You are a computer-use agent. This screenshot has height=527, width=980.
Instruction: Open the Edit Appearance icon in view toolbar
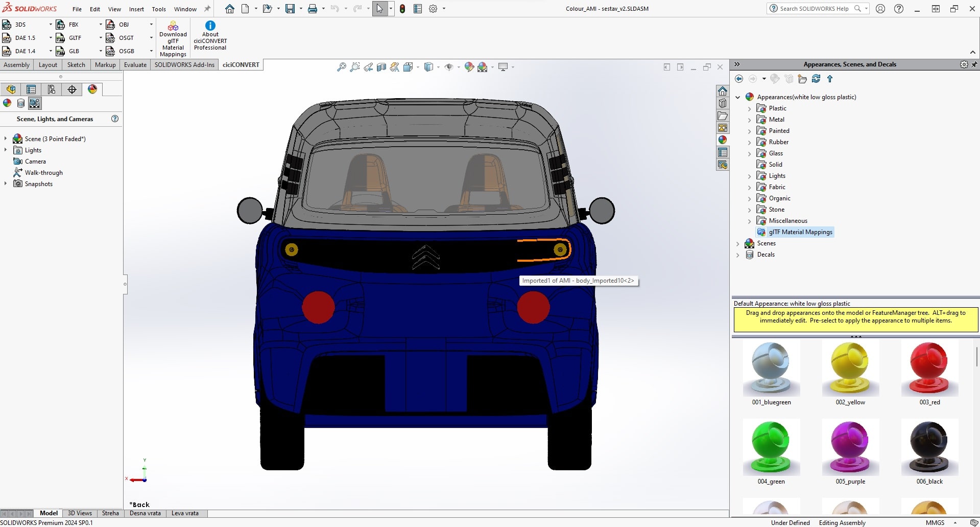pyautogui.click(x=469, y=67)
